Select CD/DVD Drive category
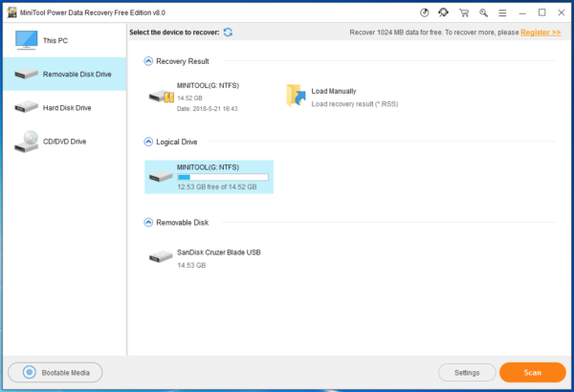This screenshot has width=574, height=392. pyautogui.click(x=65, y=142)
